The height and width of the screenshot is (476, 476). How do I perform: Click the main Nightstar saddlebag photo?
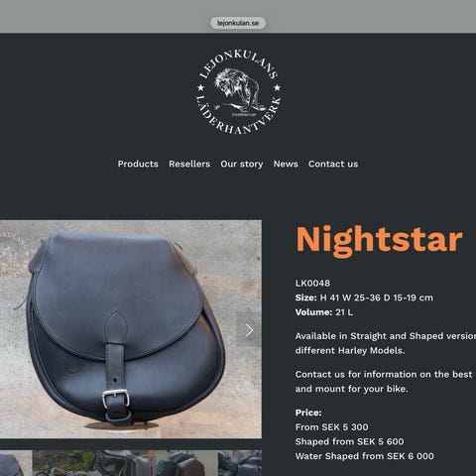pos(131,329)
